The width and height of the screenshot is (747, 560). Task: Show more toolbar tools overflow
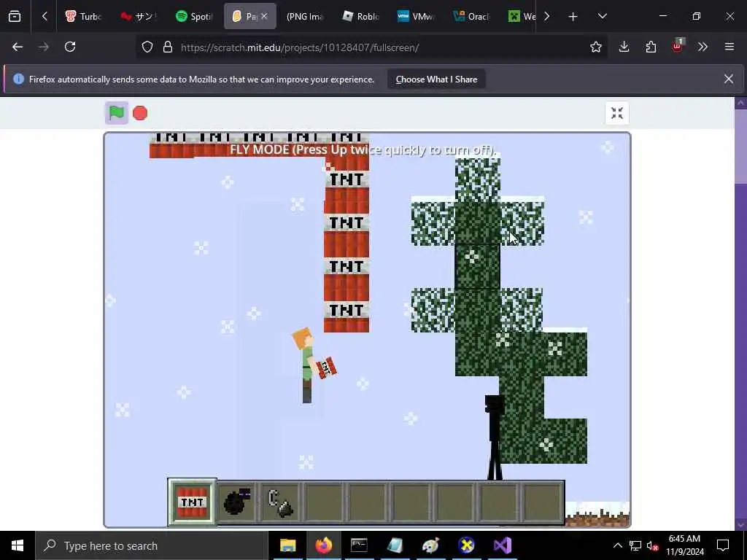703,47
